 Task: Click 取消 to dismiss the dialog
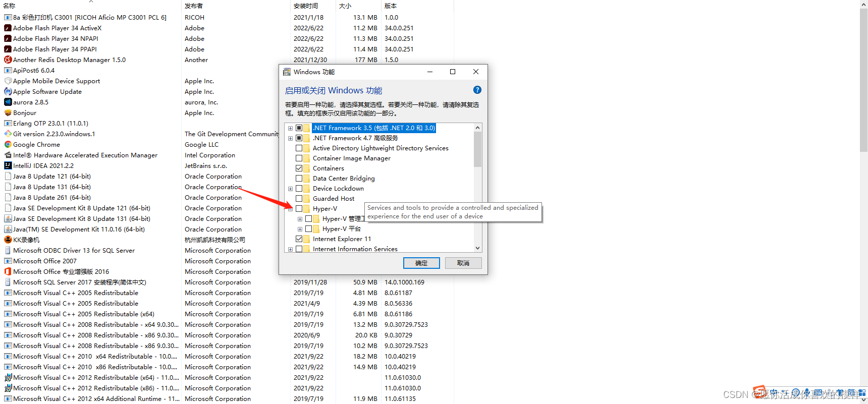pos(463,263)
